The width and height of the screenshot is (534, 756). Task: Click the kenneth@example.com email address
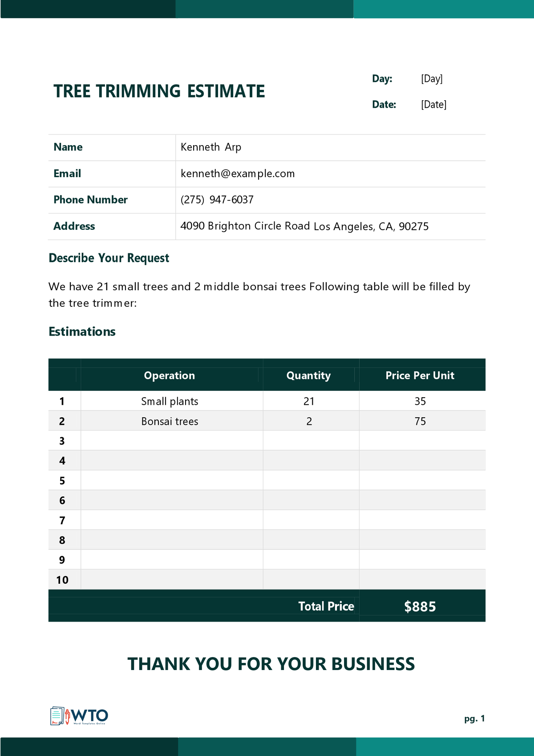click(x=238, y=174)
